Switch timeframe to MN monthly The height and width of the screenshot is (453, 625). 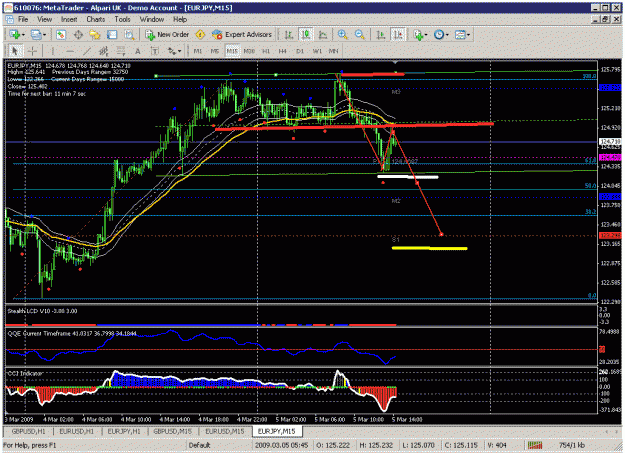[x=333, y=51]
